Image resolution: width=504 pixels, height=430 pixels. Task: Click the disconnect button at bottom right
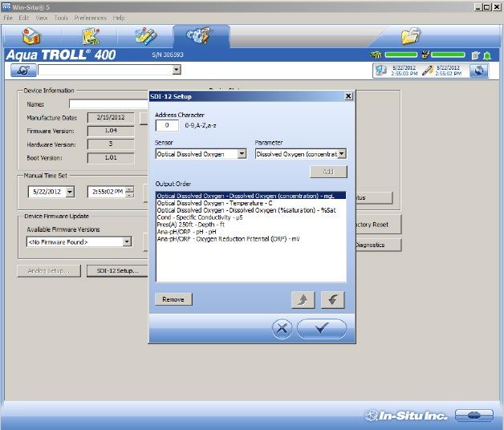[x=474, y=416]
